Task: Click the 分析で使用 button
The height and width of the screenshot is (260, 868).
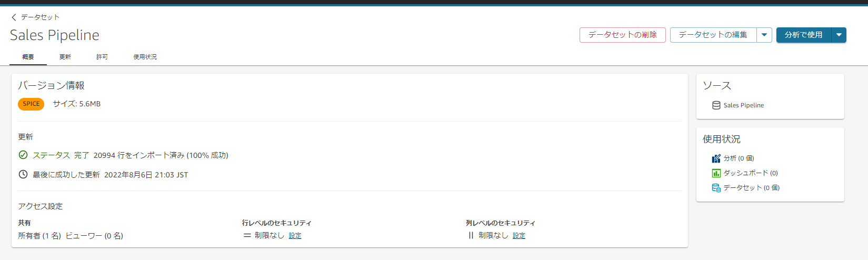Action: click(804, 35)
